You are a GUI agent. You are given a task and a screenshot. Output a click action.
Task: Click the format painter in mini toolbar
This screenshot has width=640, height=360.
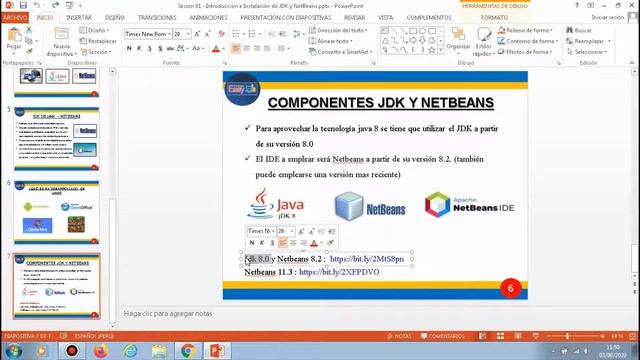tap(330, 243)
